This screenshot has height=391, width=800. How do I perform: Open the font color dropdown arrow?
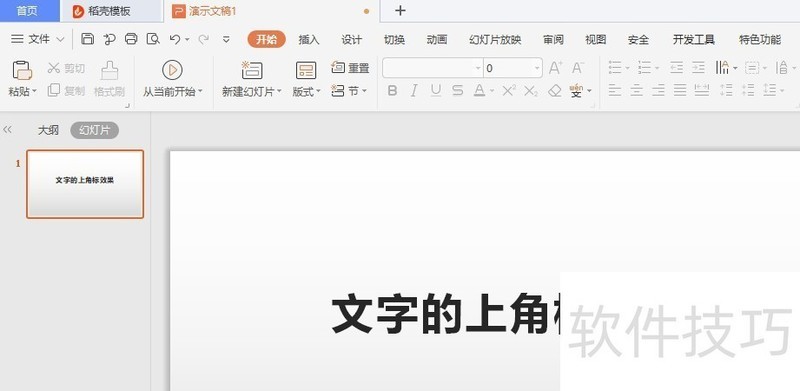[492, 91]
